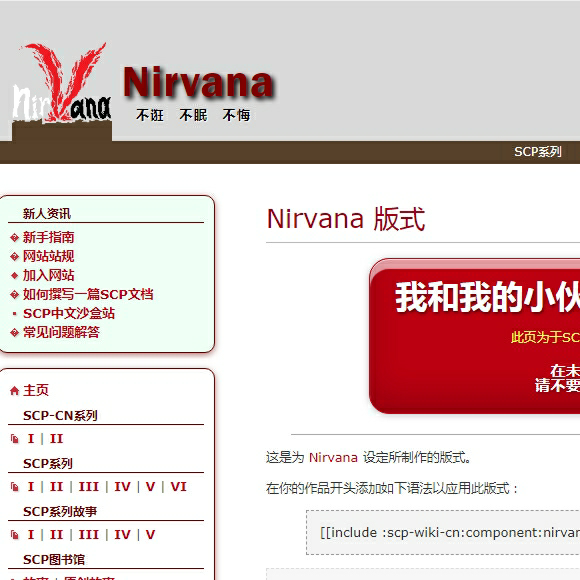Open SCP系列 series VI link

pyautogui.click(x=178, y=487)
